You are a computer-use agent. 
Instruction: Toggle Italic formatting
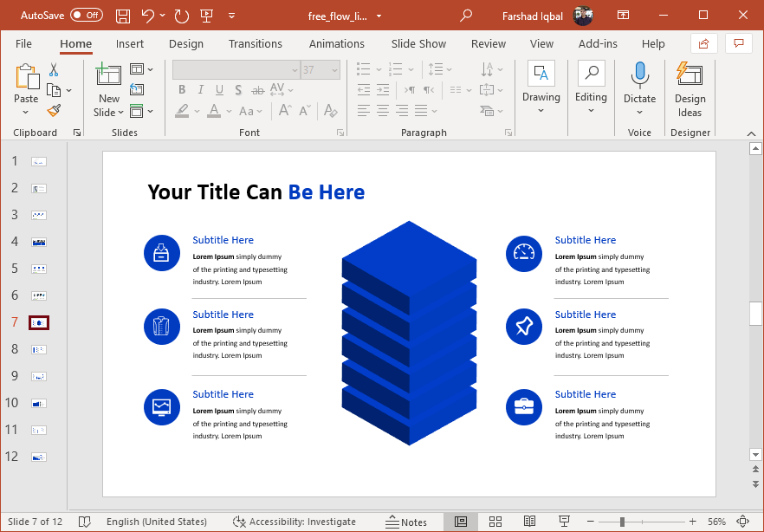click(201, 90)
